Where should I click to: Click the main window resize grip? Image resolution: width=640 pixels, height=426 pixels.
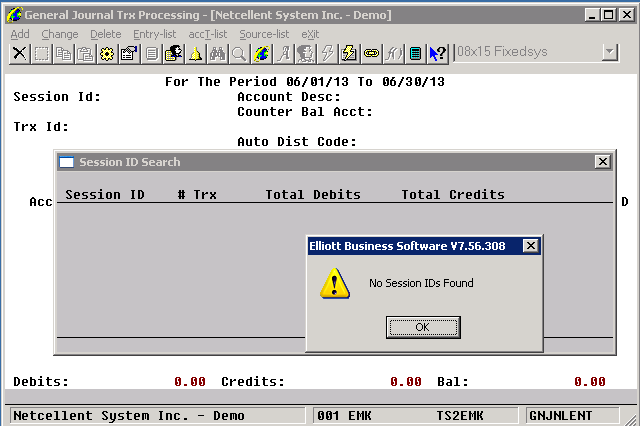(631, 419)
